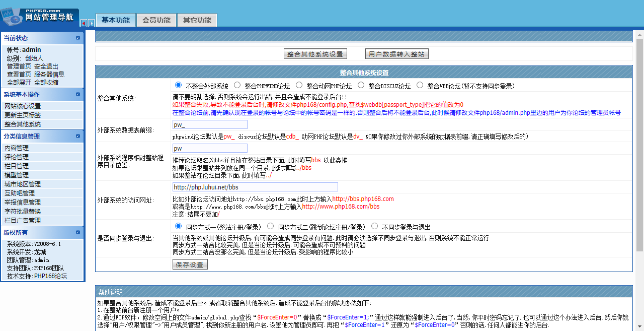Screen dimensions: 644x331
Task: Focus the 外部系统数据表前缀 input field
Action: 210,124
